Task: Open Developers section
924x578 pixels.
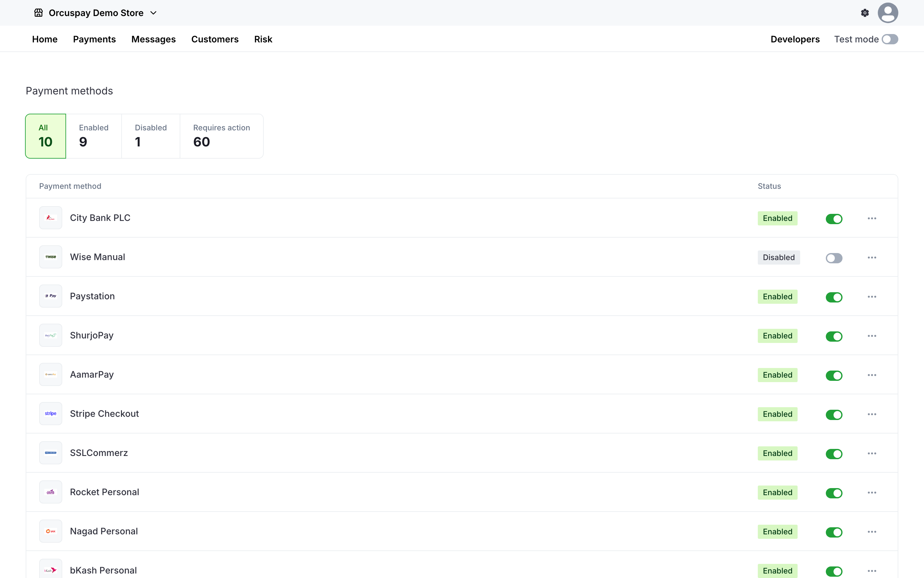Action: pyautogui.click(x=795, y=39)
